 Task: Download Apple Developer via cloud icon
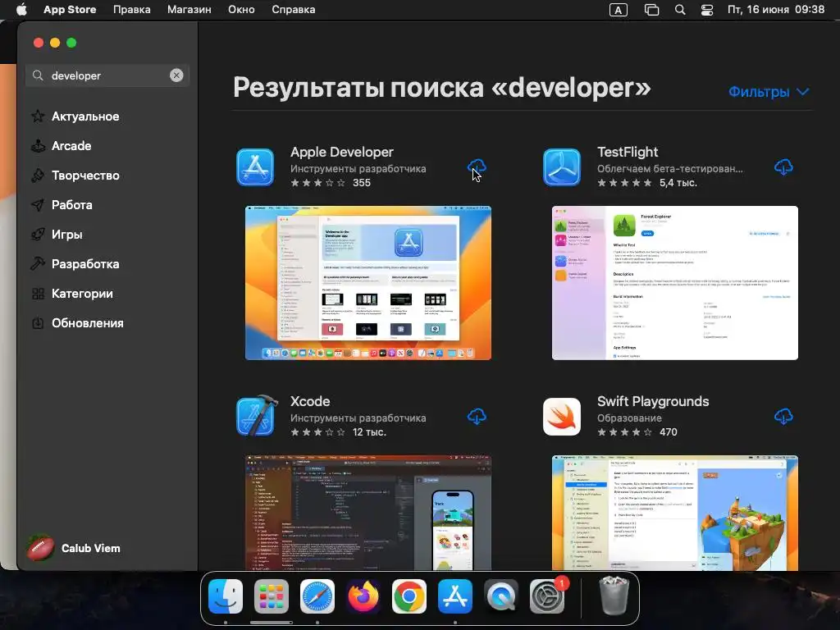(x=477, y=167)
